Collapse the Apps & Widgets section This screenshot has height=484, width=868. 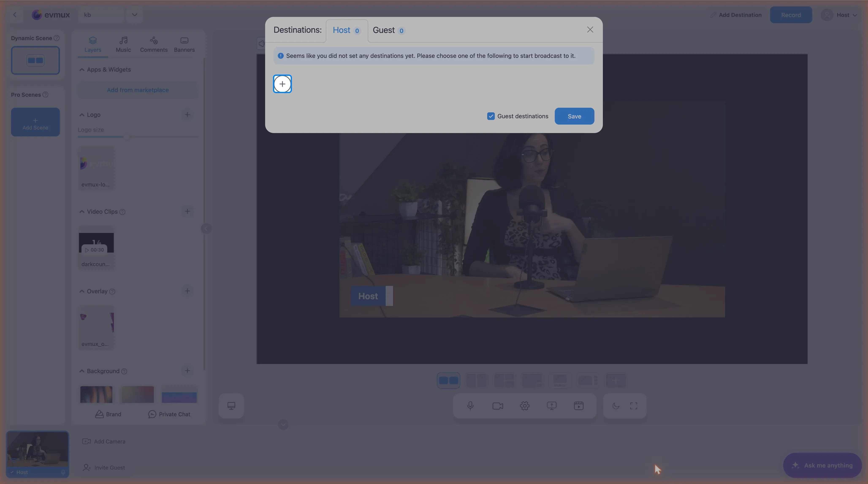click(81, 69)
